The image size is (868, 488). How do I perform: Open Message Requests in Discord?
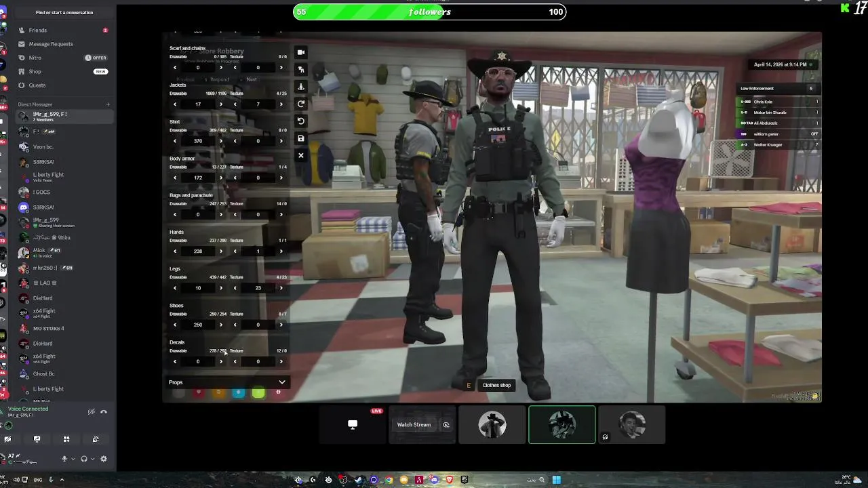pos(63,44)
